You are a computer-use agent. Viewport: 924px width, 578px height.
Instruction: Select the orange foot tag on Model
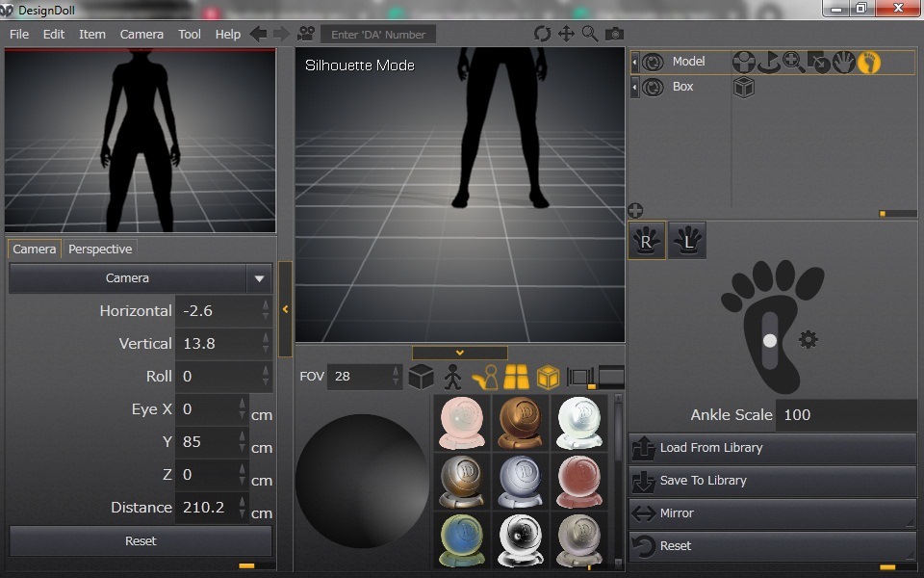[x=869, y=63]
